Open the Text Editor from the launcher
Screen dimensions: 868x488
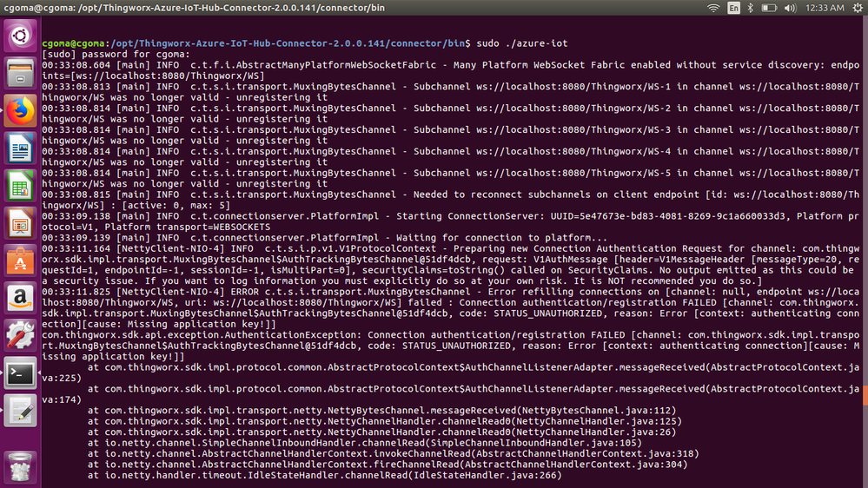click(x=20, y=411)
